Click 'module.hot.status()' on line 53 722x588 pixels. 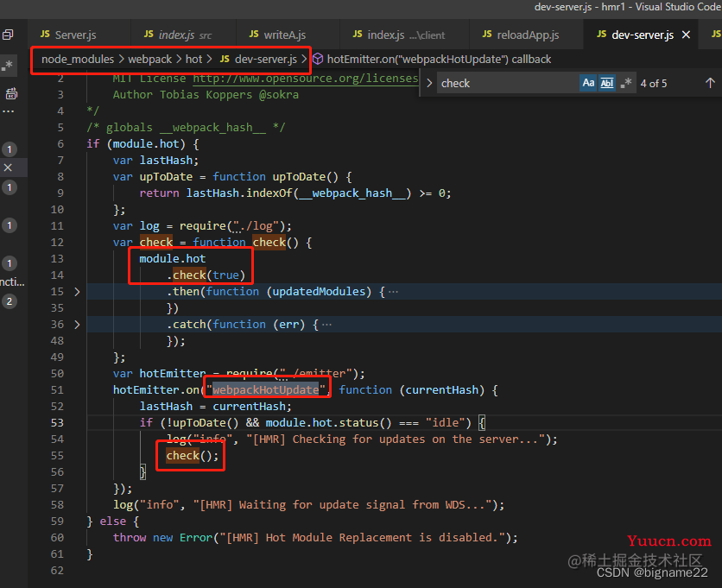tap(328, 423)
